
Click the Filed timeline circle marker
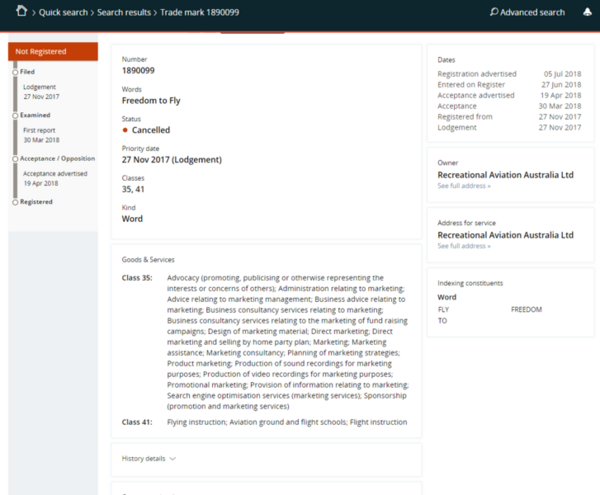pos(15,72)
